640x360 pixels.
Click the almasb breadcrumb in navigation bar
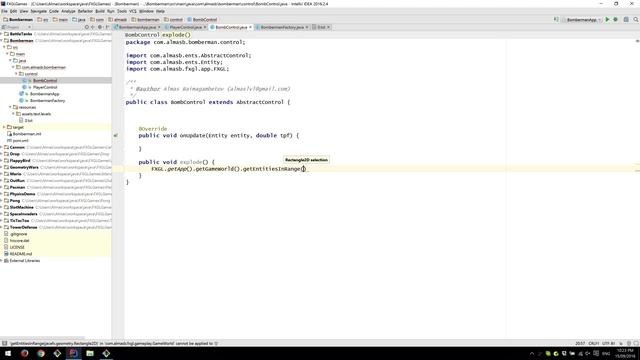pos(118,19)
